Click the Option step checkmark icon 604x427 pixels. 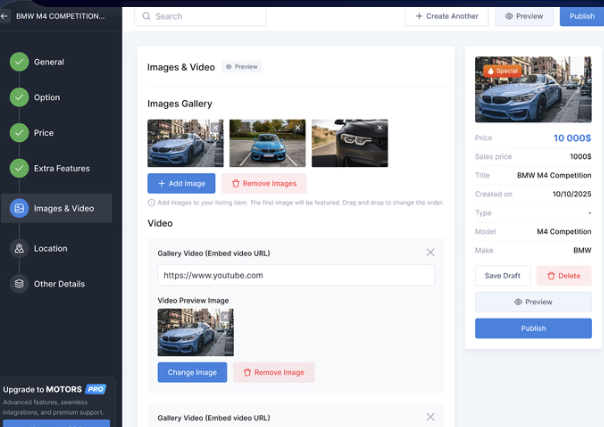(x=19, y=97)
